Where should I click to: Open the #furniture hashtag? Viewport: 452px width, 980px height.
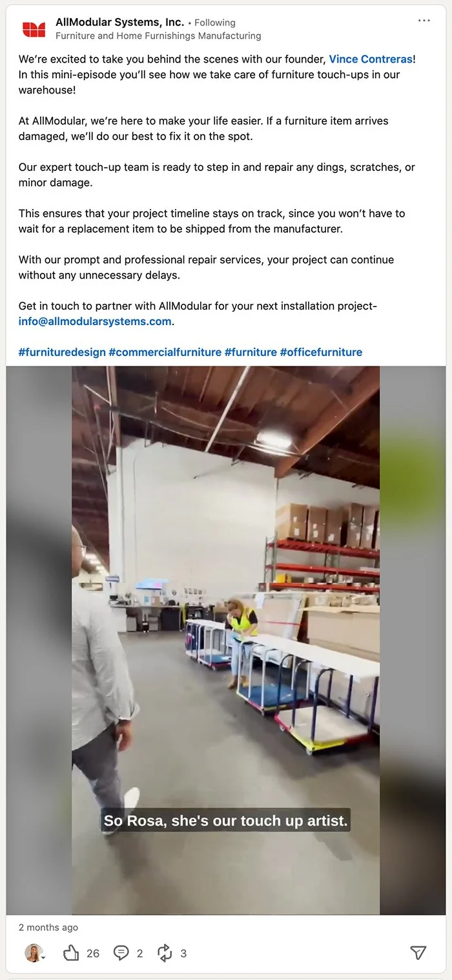(x=251, y=352)
